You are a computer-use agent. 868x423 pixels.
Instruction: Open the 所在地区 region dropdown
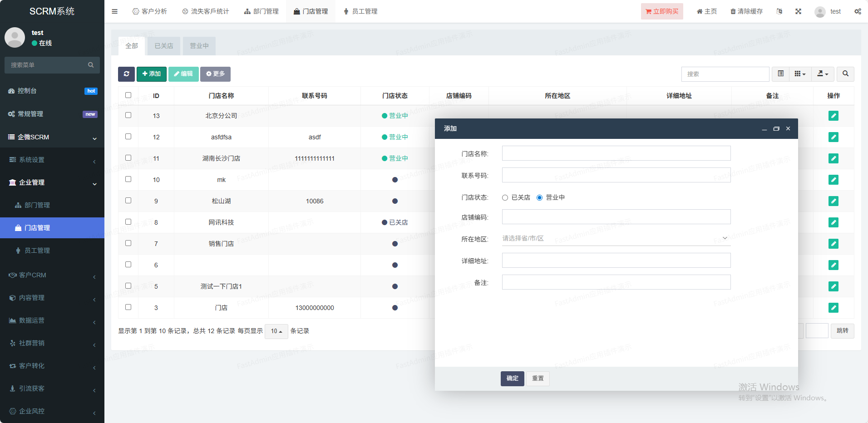pyautogui.click(x=616, y=239)
